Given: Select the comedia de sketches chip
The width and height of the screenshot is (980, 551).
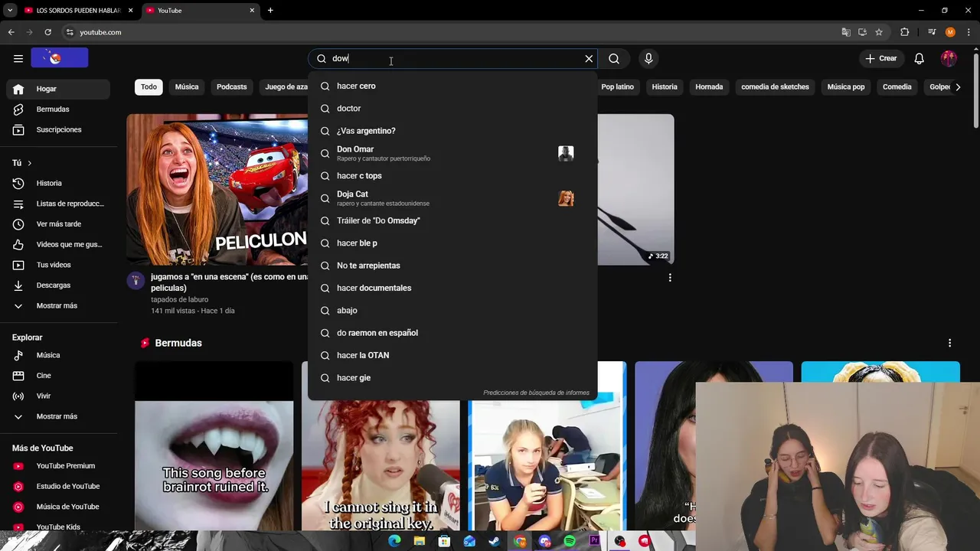Looking at the screenshot, I should pyautogui.click(x=775, y=86).
